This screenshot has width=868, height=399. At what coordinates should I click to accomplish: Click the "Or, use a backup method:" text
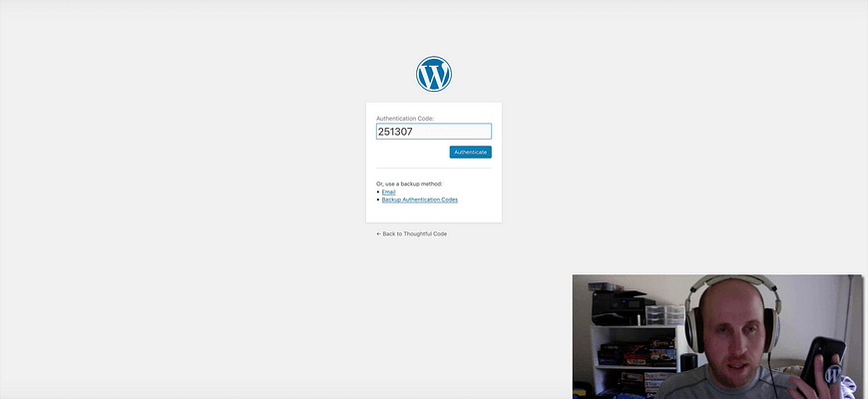tap(409, 184)
